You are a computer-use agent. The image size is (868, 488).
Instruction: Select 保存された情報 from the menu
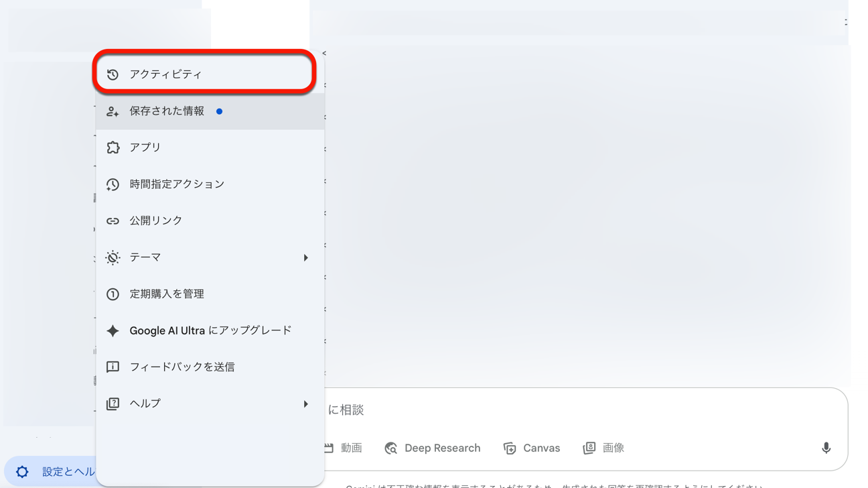coord(167,111)
